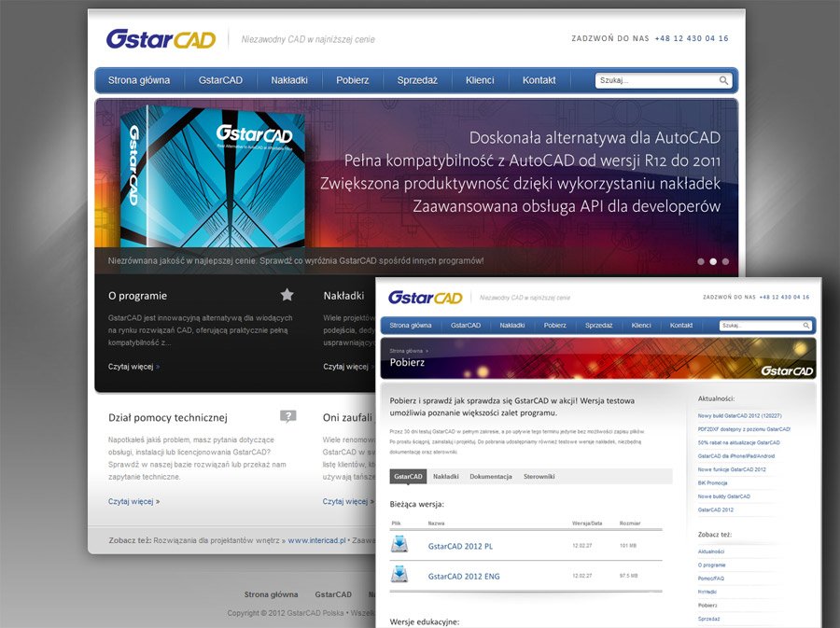
Task: Click the question mark icon beside Dział pomocy technicznej
Action: pos(288,416)
